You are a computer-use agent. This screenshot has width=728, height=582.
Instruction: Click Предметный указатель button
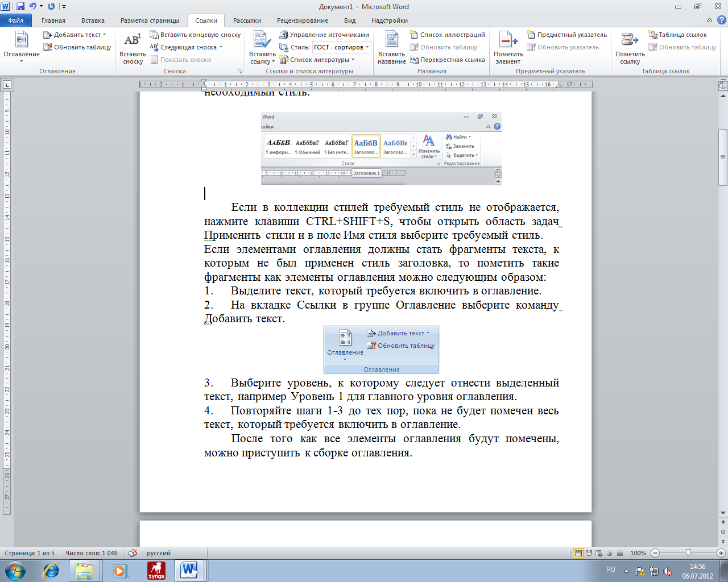tap(566, 35)
